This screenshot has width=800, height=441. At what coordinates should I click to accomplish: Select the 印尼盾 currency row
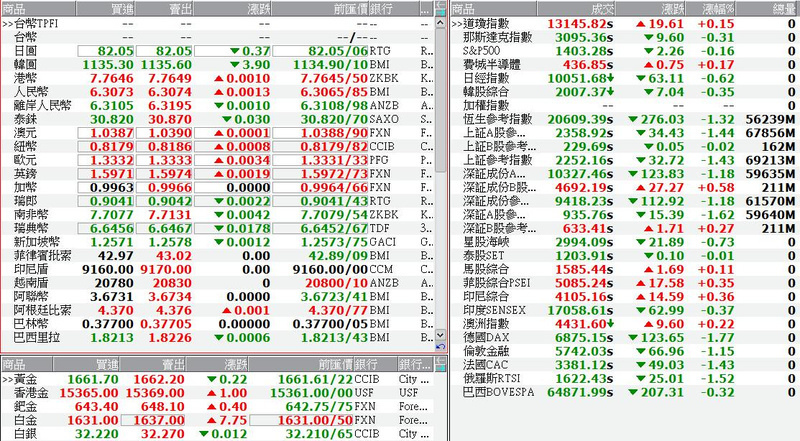217,269
